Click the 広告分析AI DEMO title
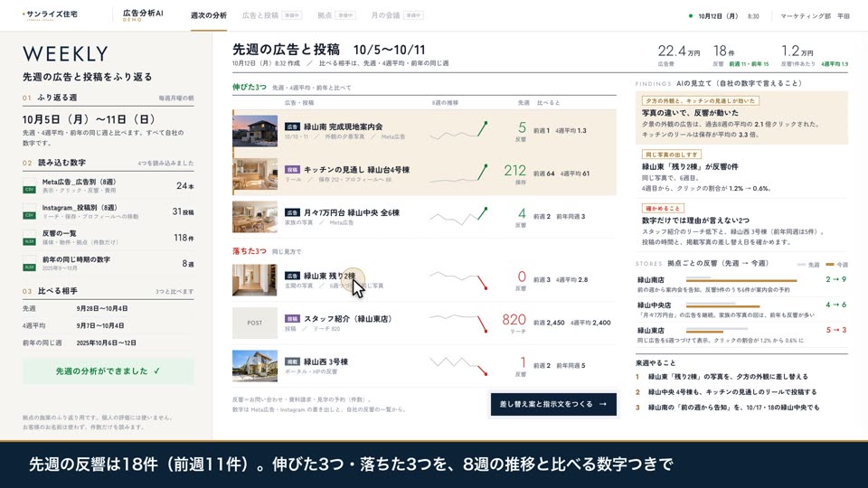Viewport: 868px width, 488px height. click(x=143, y=15)
